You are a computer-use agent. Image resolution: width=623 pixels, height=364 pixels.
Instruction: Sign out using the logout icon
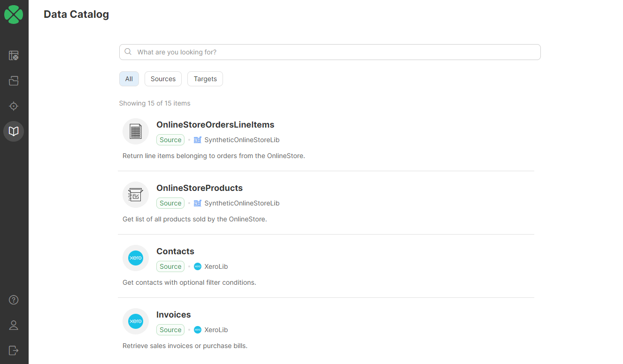14,350
